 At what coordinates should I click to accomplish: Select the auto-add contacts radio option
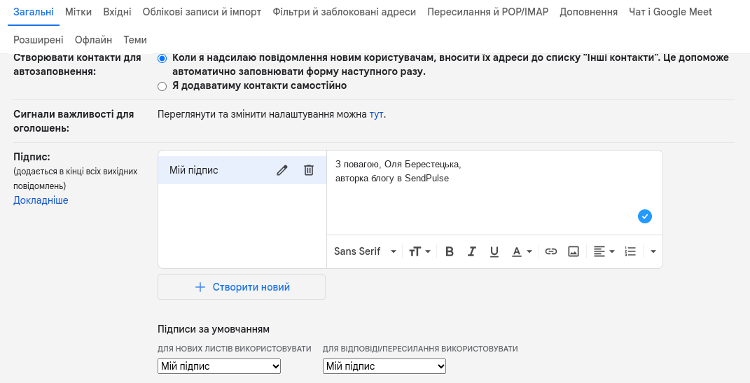162,58
